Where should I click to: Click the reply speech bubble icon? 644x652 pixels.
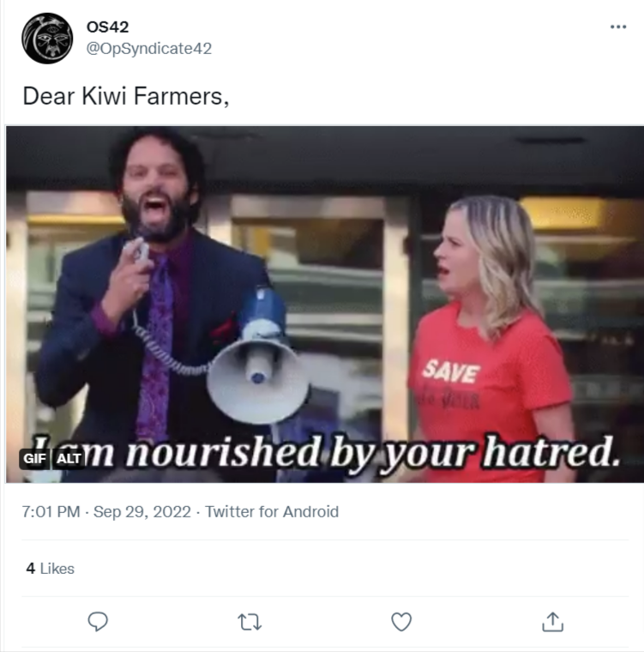[x=98, y=622]
